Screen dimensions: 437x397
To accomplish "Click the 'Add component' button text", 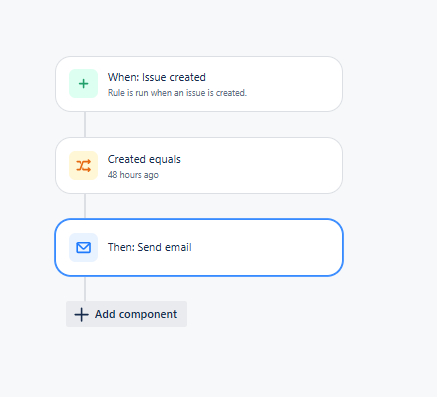I will [x=136, y=314].
